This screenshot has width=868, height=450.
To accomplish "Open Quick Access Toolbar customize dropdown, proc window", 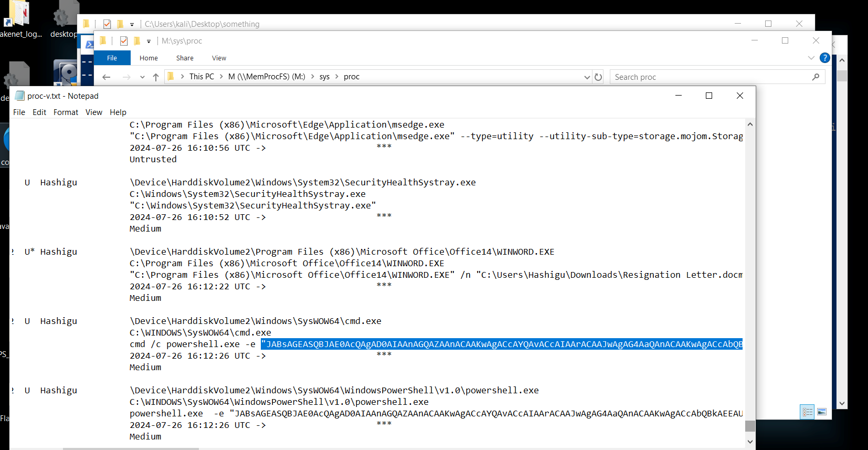I will coord(149,41).
